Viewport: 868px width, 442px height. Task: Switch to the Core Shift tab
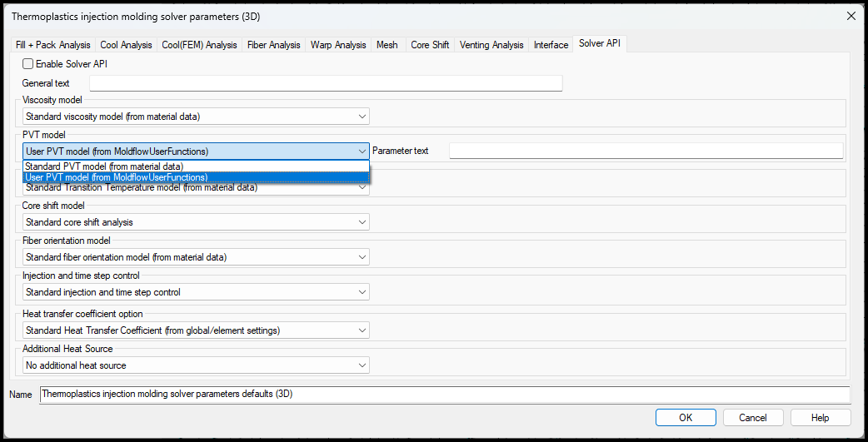[x=430, y=45]
